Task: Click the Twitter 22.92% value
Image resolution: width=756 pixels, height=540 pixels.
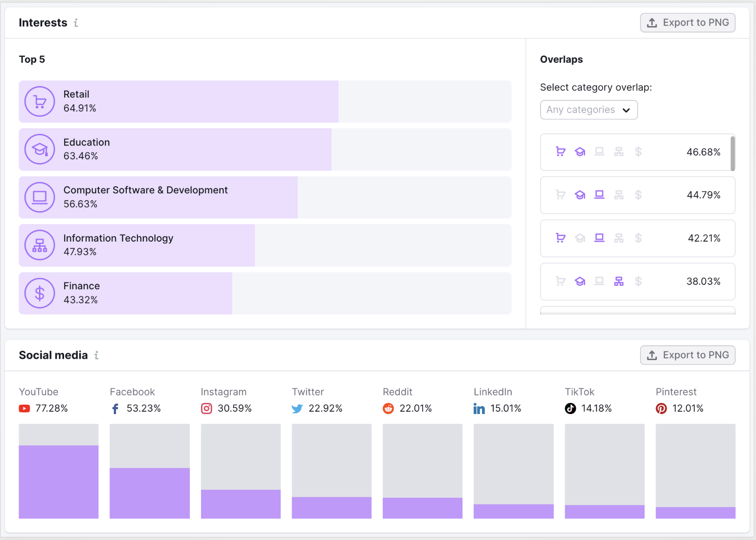Action: click(326, 408)
